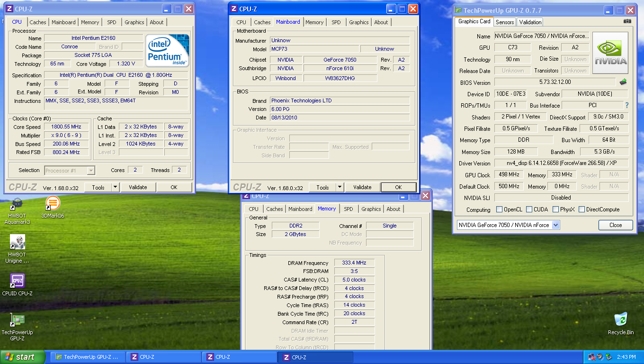644x364 pixels.
Task: Open the Tools dropdown arrow in the CPU tab window
Action: [x=115, y=187]
